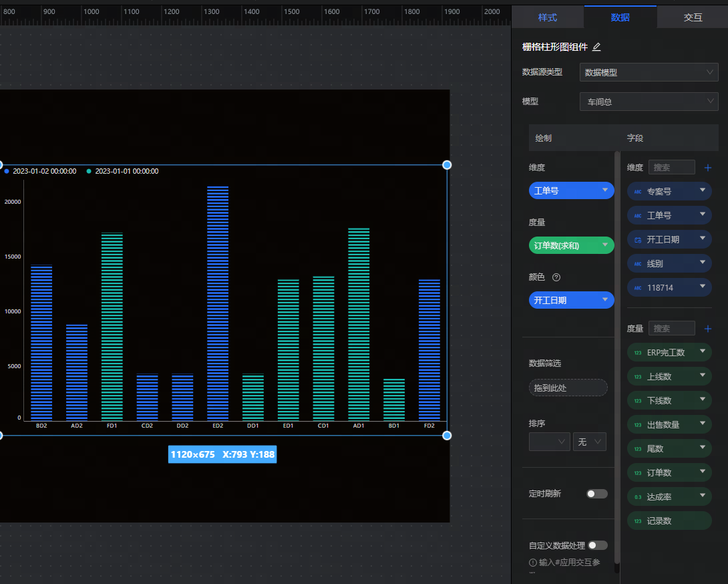Switch to the 样式 tab
Image resolution: width=728 pixels, height=584 pixels.
pyautogui.click(x=547, y=17)
